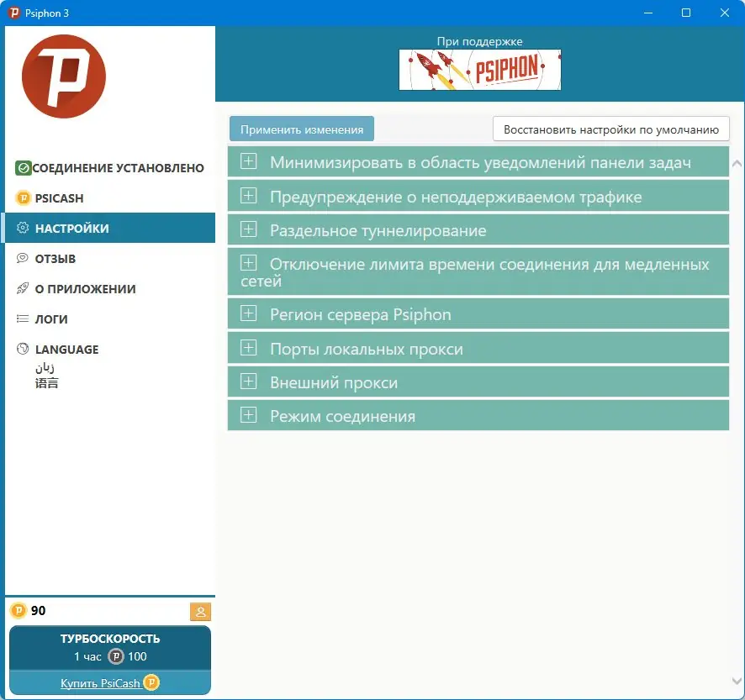
Task: Expand Порты локальных прокси section
Action: point(478,348)
